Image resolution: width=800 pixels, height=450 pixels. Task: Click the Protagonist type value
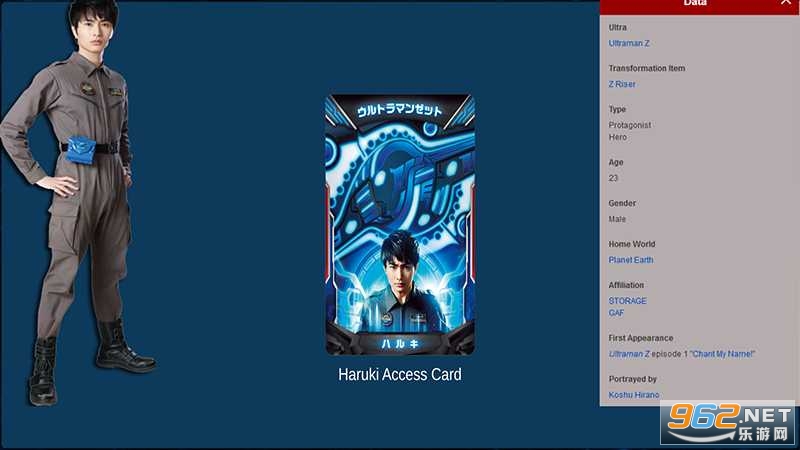[630, 125]
